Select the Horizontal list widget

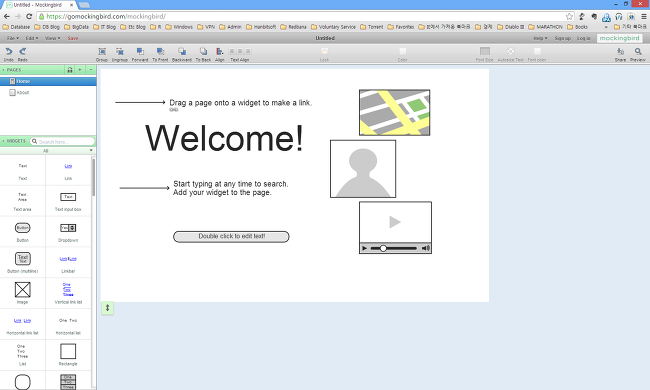point(68,325)
